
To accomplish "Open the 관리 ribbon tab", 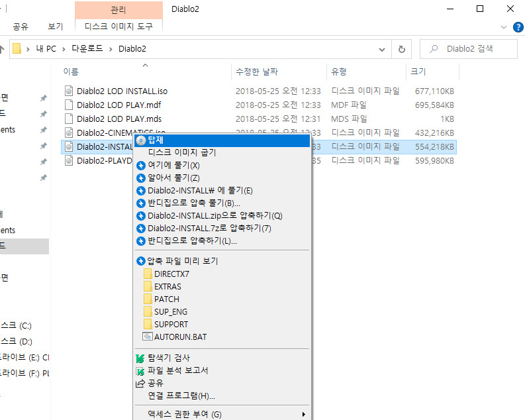I will (119, 10).
